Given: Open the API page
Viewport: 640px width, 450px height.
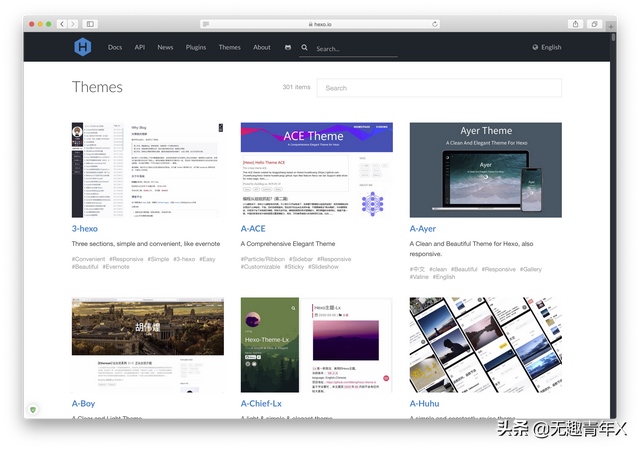Looking at the screenshot, I should (140, 47).
